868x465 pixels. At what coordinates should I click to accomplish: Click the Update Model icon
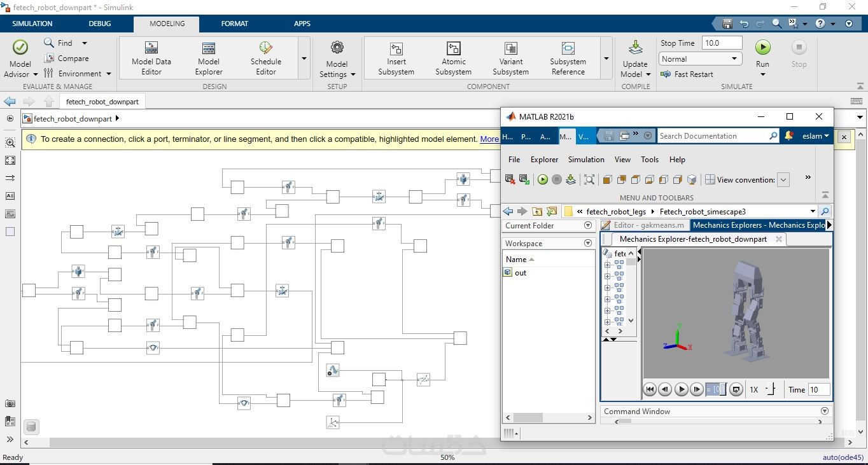tap(635, 48)
